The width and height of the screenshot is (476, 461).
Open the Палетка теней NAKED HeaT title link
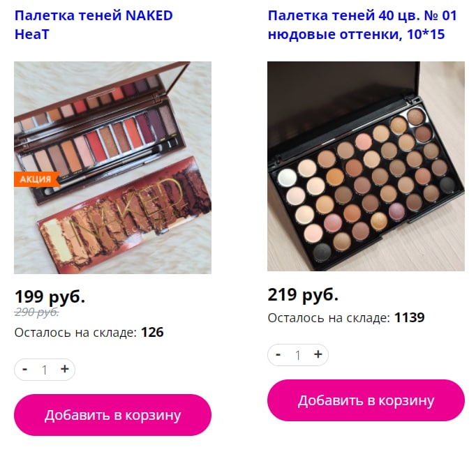(94, 25)
